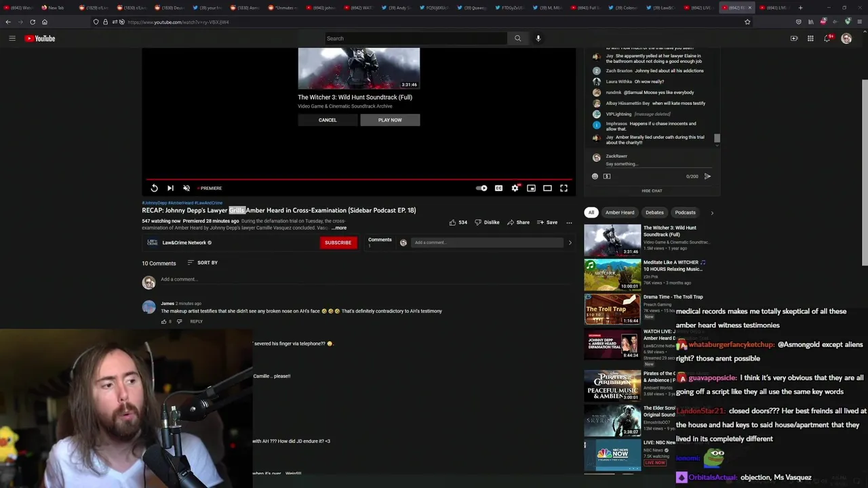This screenshot has width=868, height=488.
Task: Select the 'Debates' filter chip
Action: (654, 213)
